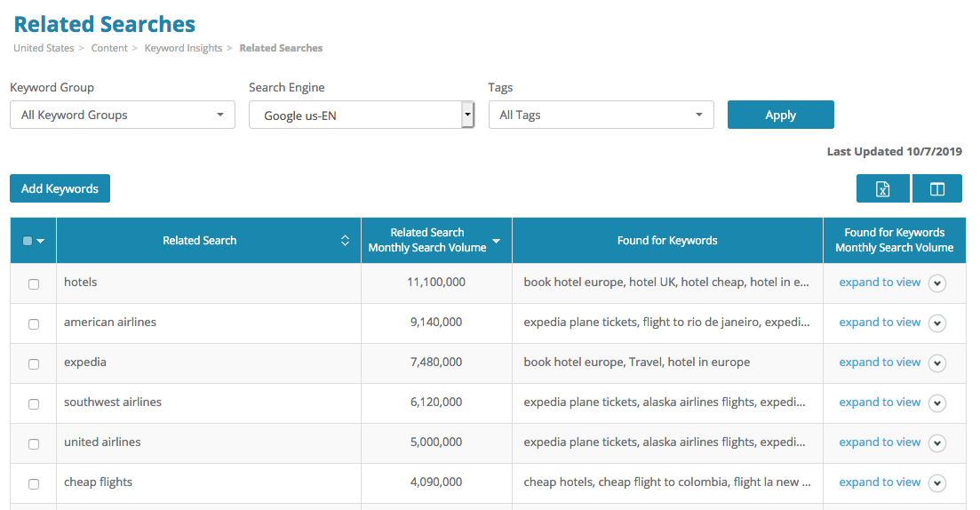Sort by Related Search column arrows
Image resolution: width=980 pixels, height=510 pixels.
pyautogui.click(x=345, y=240)
